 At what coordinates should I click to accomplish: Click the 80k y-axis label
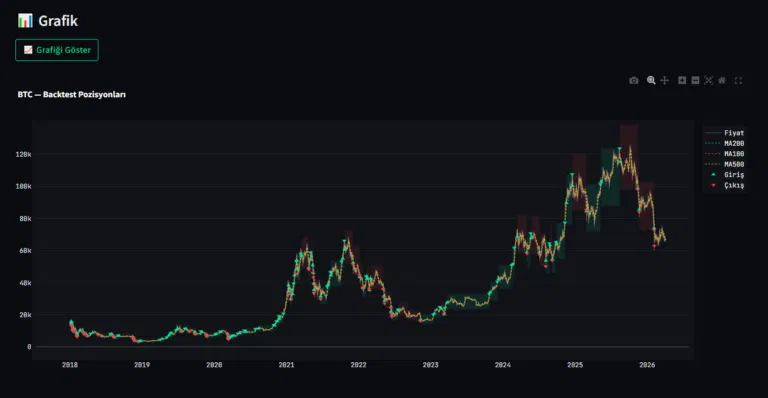(x=25, y=219)
